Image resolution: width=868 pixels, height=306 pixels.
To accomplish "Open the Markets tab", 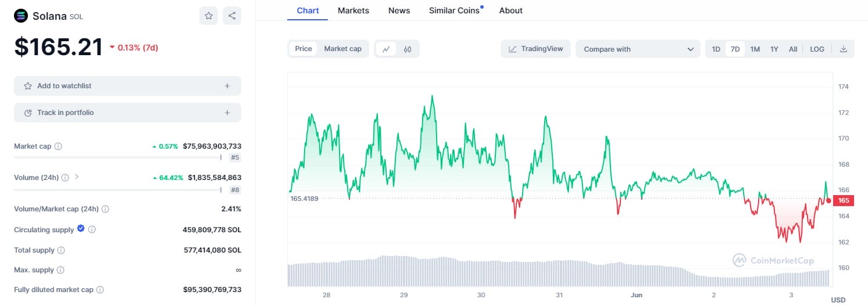I will click(x=353, y=10).
